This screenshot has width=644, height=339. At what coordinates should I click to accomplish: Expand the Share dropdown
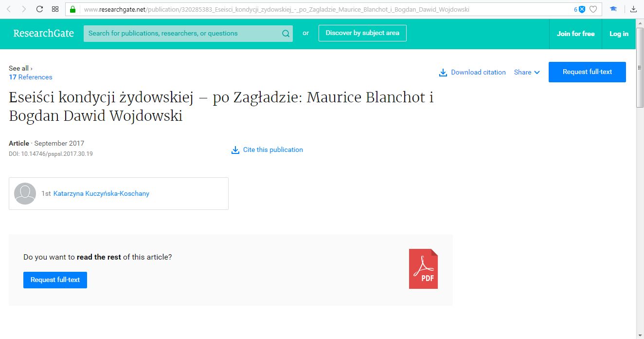tap(527, 72)
